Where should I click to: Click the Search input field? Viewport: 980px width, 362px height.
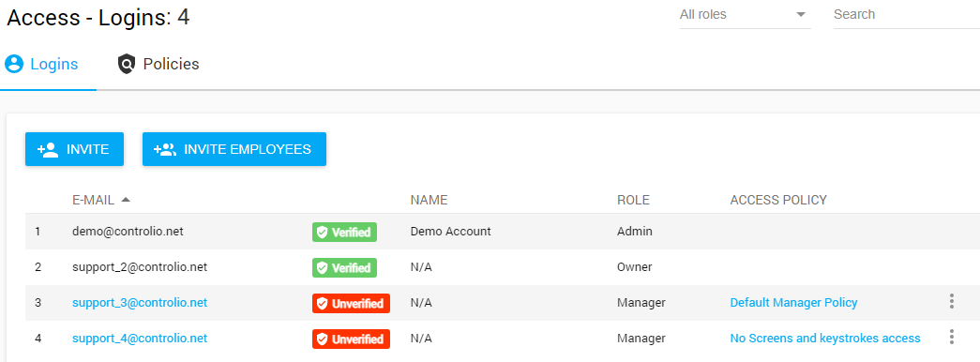pyautogui.click(x=906, y=14)
